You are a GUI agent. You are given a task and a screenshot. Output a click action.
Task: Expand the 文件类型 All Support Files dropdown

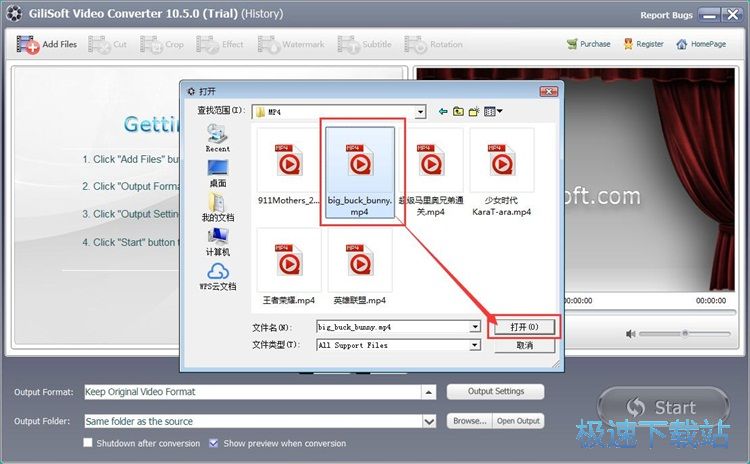(474, 345)
